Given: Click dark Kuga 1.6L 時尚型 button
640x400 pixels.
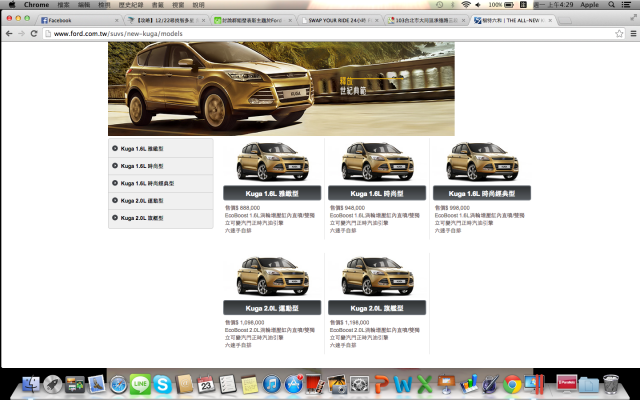Looking at the screenshot, I should click(377, 193).
